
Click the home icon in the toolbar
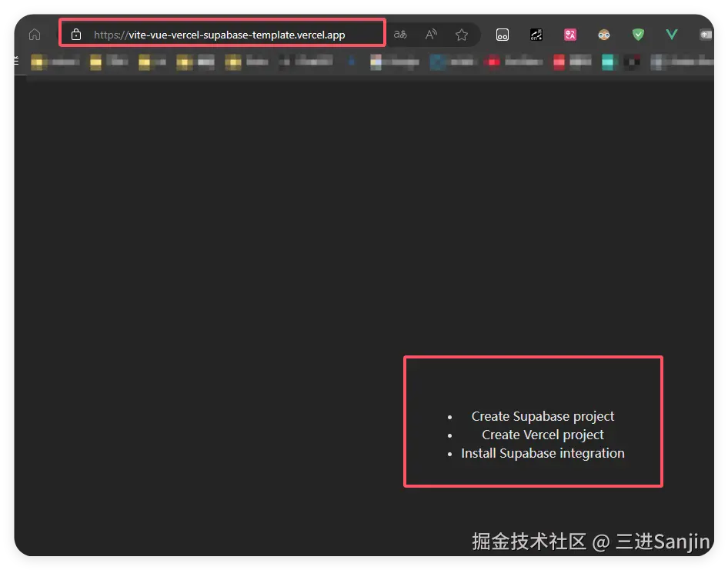point(34,34)
